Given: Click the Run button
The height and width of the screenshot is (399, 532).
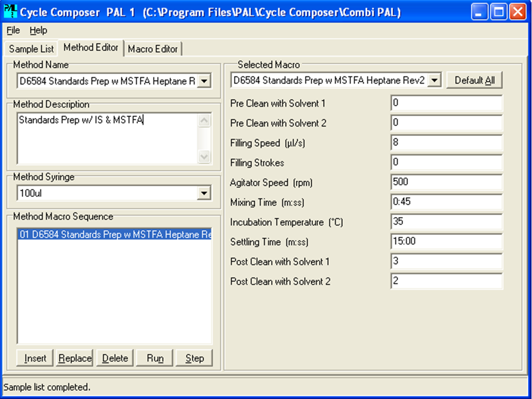Looking at the screenshot, I should click(155, 358).
